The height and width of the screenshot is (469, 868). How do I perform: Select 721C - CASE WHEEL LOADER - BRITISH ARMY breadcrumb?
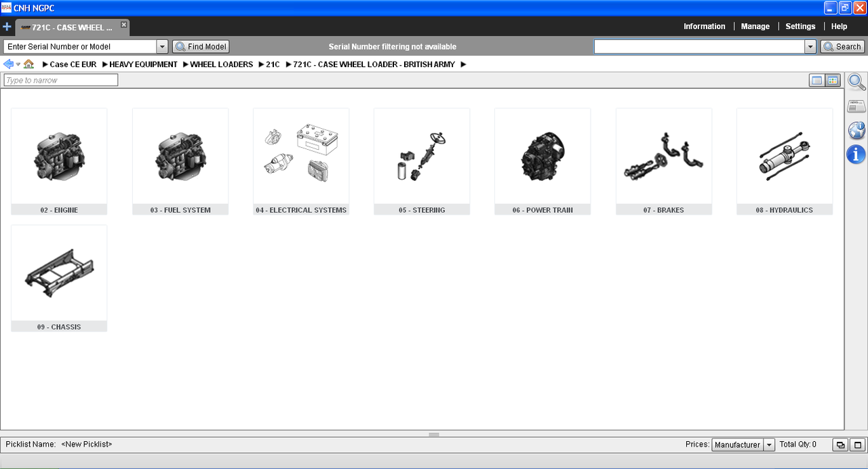[374, 64]
